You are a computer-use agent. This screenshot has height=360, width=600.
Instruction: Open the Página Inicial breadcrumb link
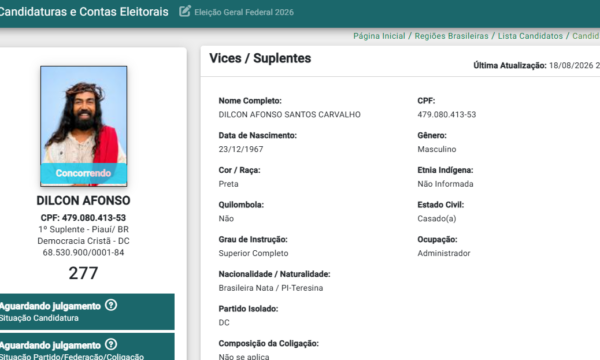(379, 36)
